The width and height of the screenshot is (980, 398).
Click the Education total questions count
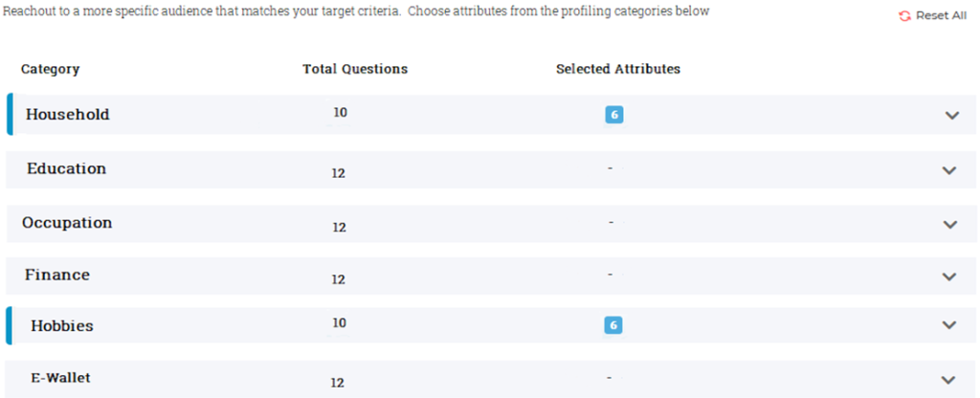click(x=338, y=173)
